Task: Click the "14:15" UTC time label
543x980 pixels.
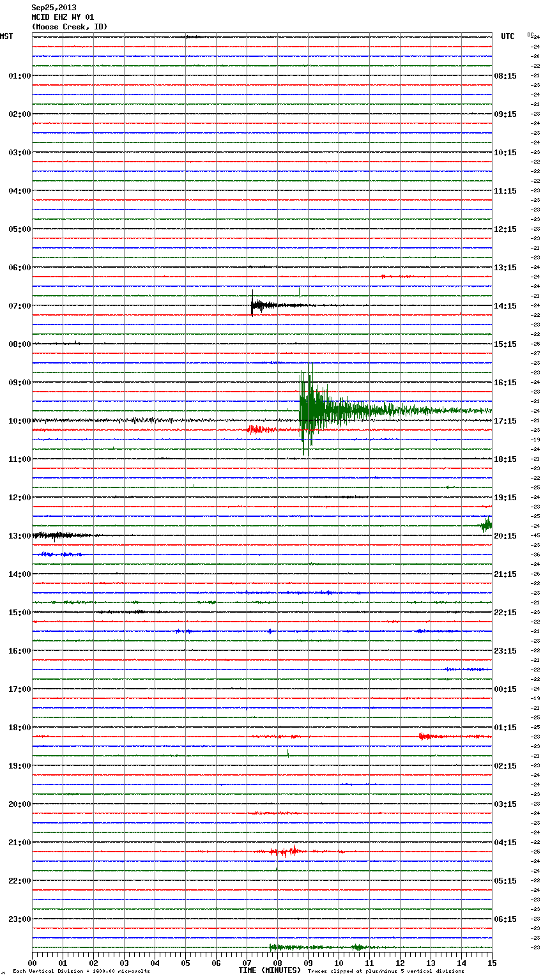Action: 505,306
